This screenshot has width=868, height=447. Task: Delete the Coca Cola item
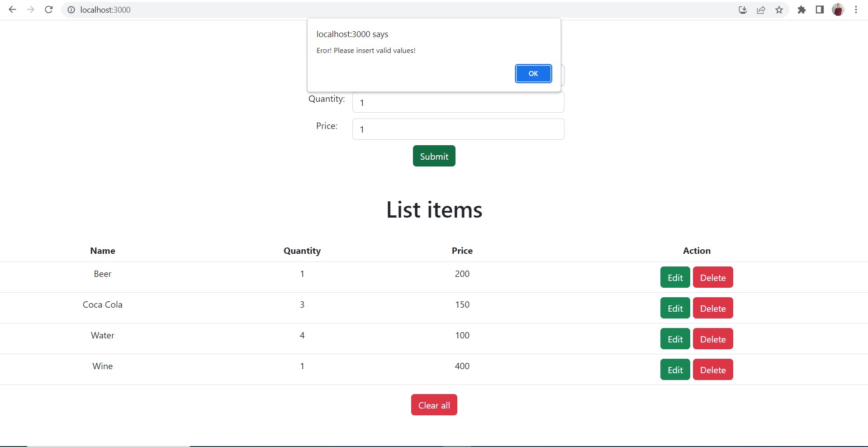click(712, 308)
